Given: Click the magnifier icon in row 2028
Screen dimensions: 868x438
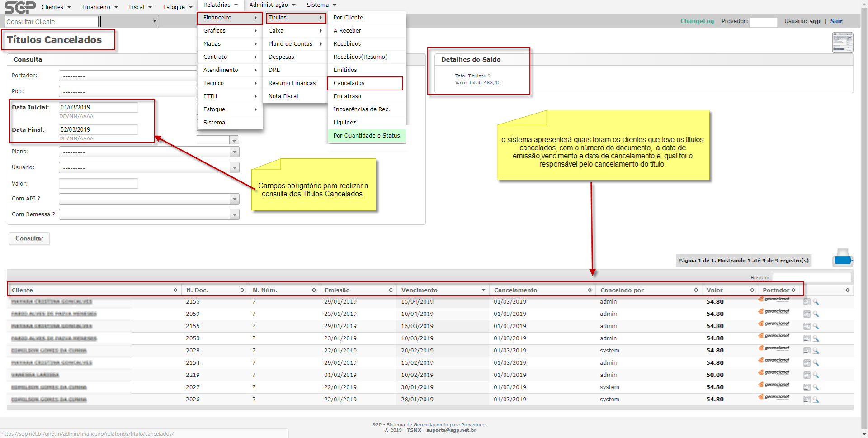Looking at the screenshot, I should pos(816,351).
